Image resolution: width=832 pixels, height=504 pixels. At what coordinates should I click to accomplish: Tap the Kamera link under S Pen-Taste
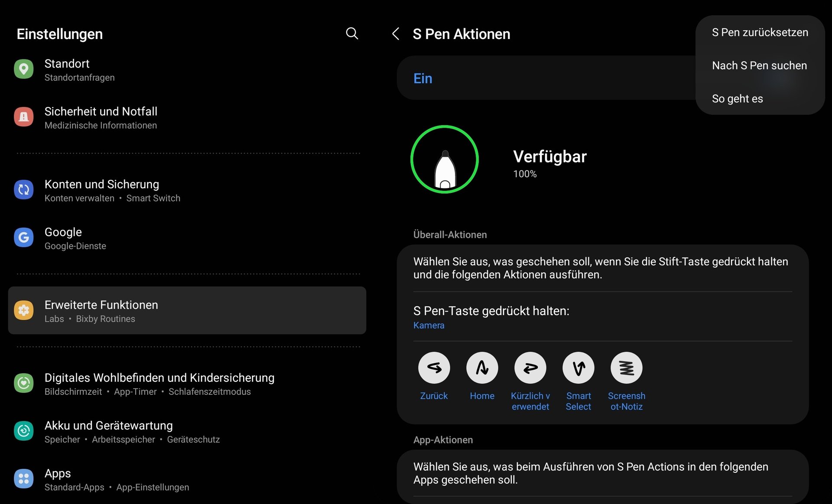coord(429,325)
